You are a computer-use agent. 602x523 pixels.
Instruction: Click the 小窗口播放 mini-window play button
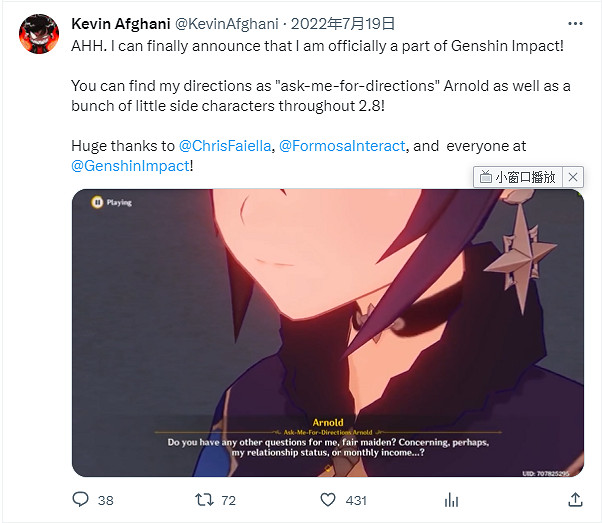tap(518, 177)
